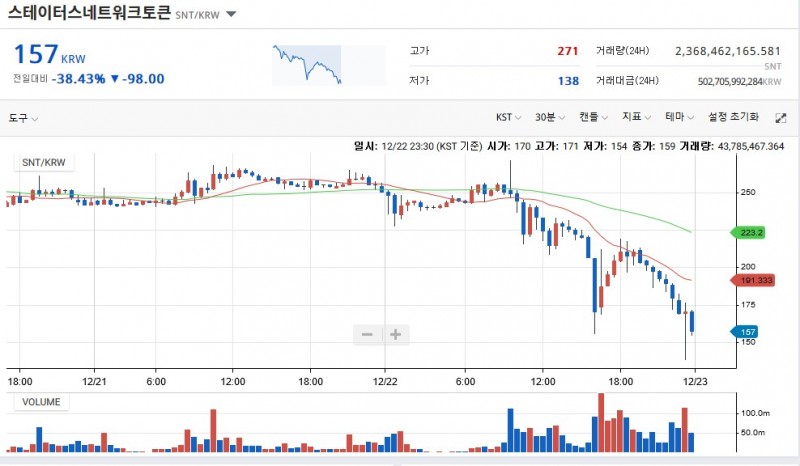Open the 지표 indicators menu
Viewport: 800px width, 466px height.
[636, 117]
